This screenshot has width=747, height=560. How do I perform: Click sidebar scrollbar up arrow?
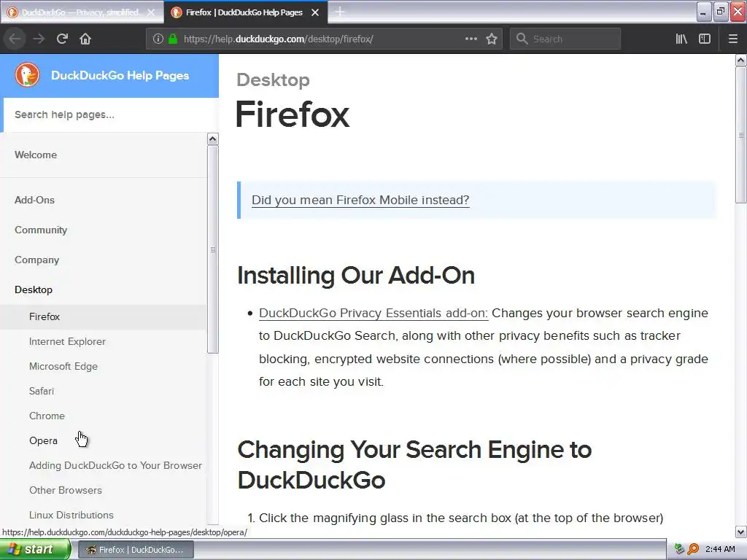(x=213, y=139)
